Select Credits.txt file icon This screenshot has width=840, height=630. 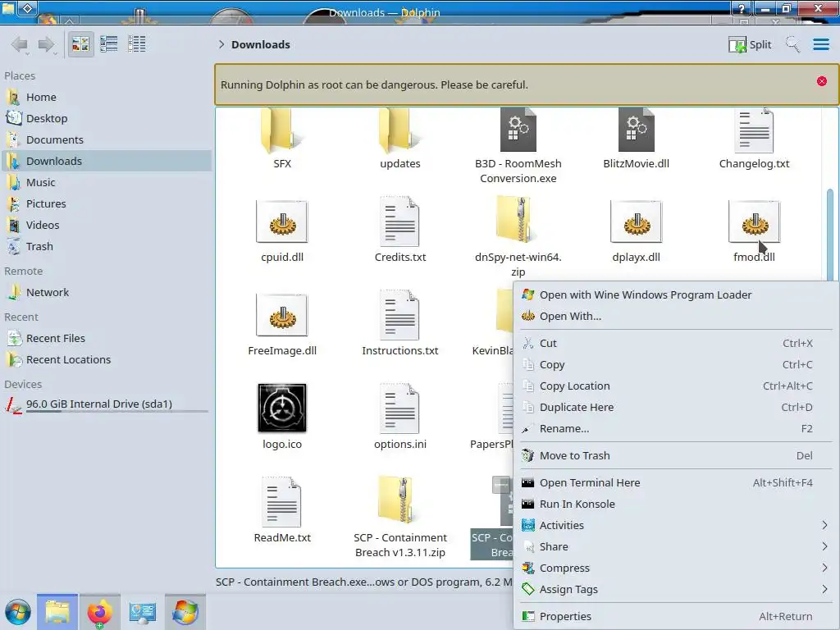[399, 221]
